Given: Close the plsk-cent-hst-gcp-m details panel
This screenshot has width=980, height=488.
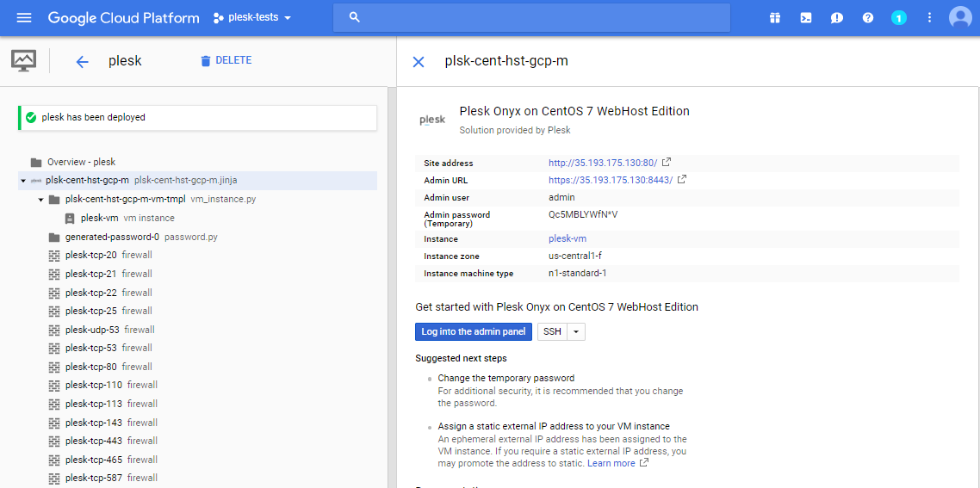Looking at the screenshot, I should [x=419, y=61].
